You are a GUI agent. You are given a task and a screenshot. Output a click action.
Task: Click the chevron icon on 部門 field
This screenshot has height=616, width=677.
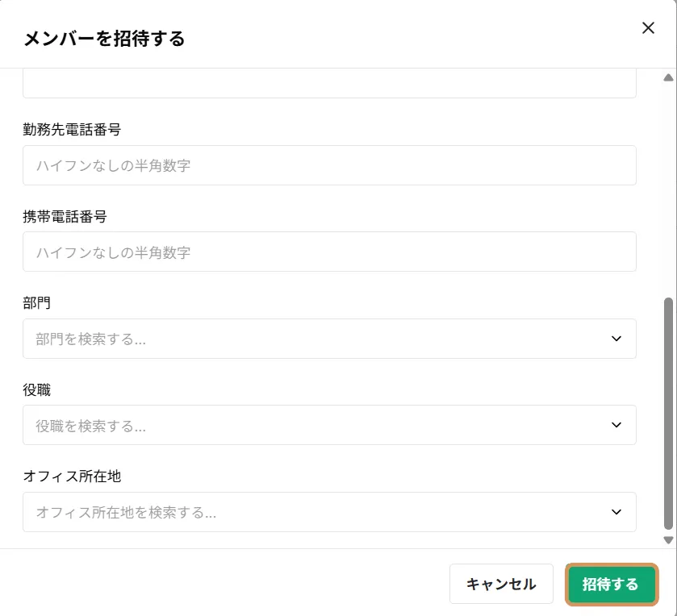616,339
